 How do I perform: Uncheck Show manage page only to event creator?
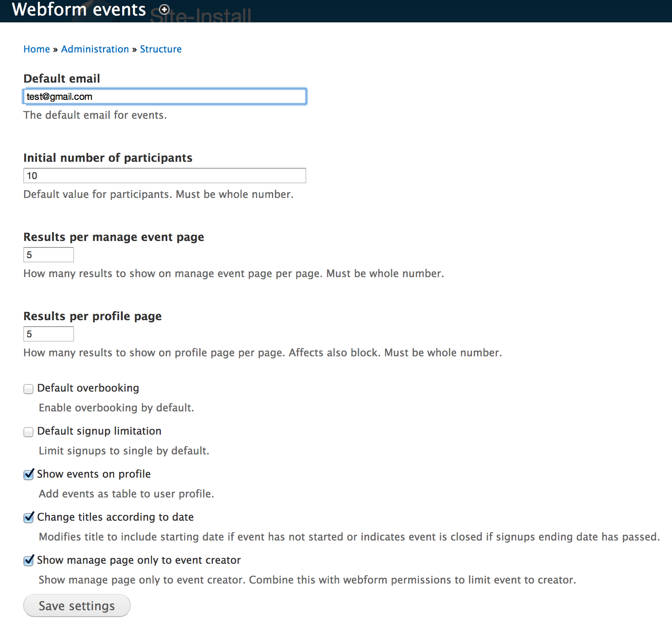[x=28, y=561]
